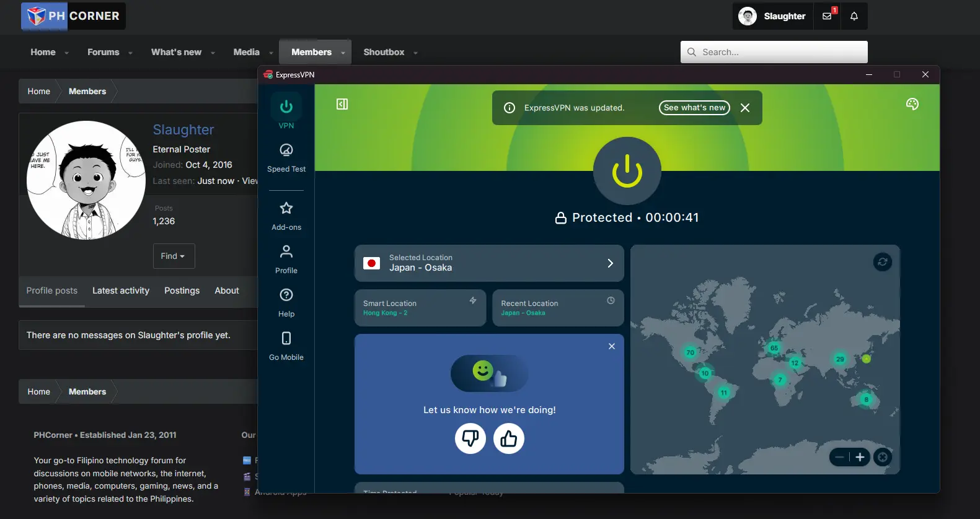This screenshot has height=519, width=980.
Task: Open alerts bell icon
Action: [x=854, y=16]
